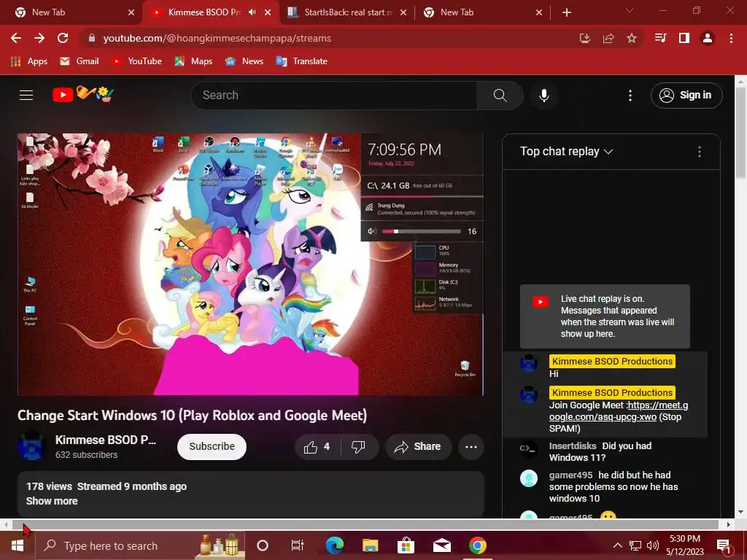The image size is (747, 560).
Task: Open chat replay options three-dot menu
Action: pyautogui.click(x=700, y=152)
